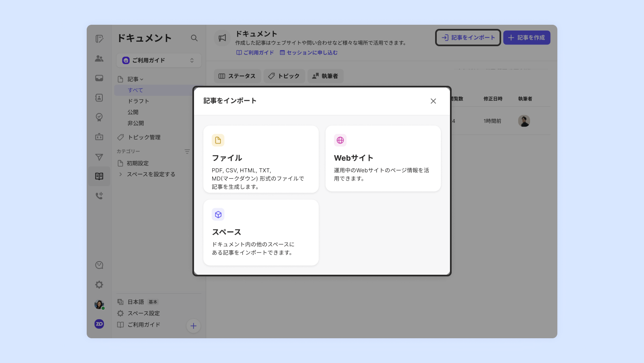644x363 pixels.
Task: Open the inbox tray icon in rail
Action: [99, 78]
